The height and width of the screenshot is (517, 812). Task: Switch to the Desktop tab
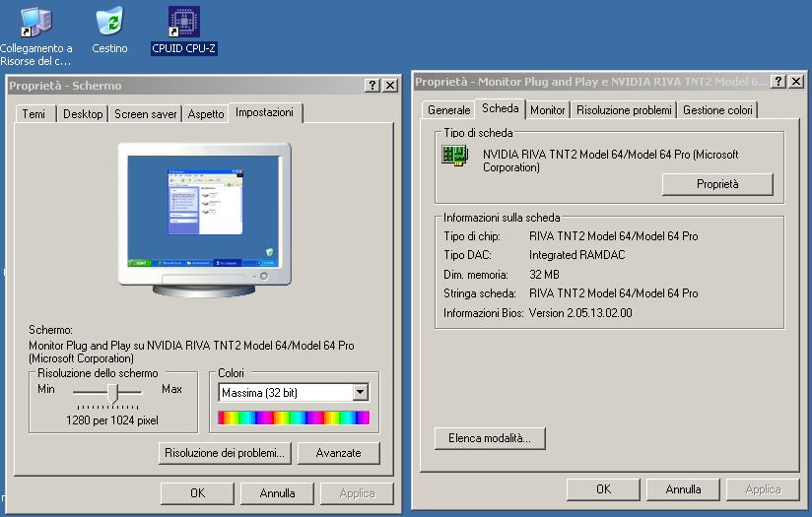83,114
